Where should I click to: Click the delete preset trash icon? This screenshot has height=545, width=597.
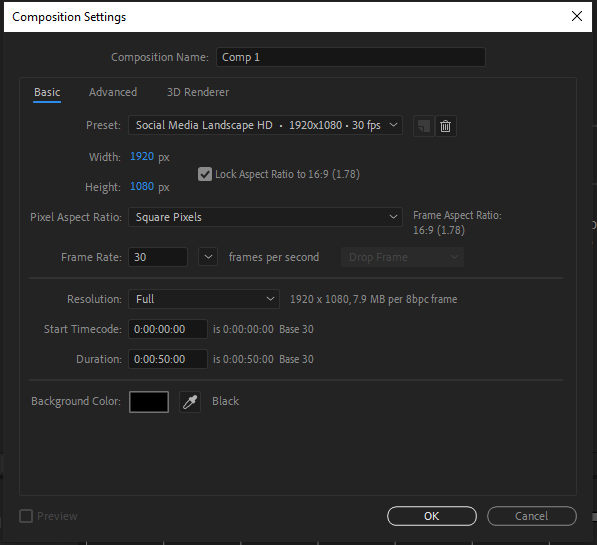[x=445, y=126]
